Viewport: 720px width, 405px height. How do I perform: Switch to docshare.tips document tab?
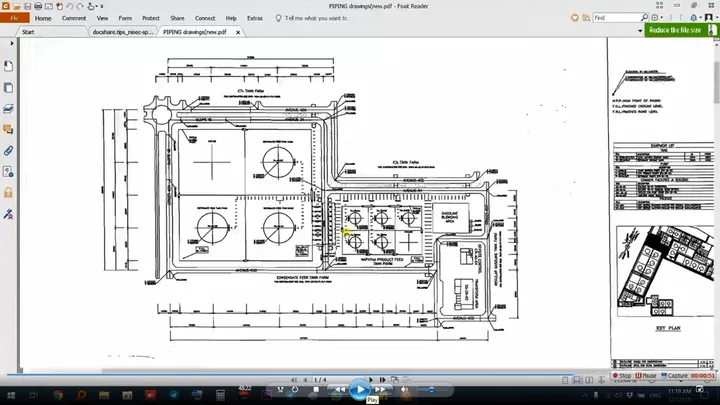coord(123,32)
